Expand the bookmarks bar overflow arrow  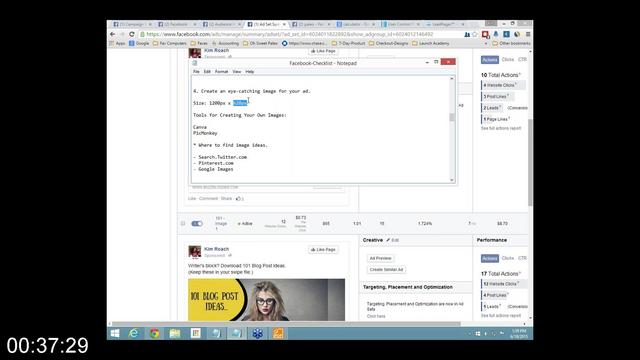tap(486, 43)
